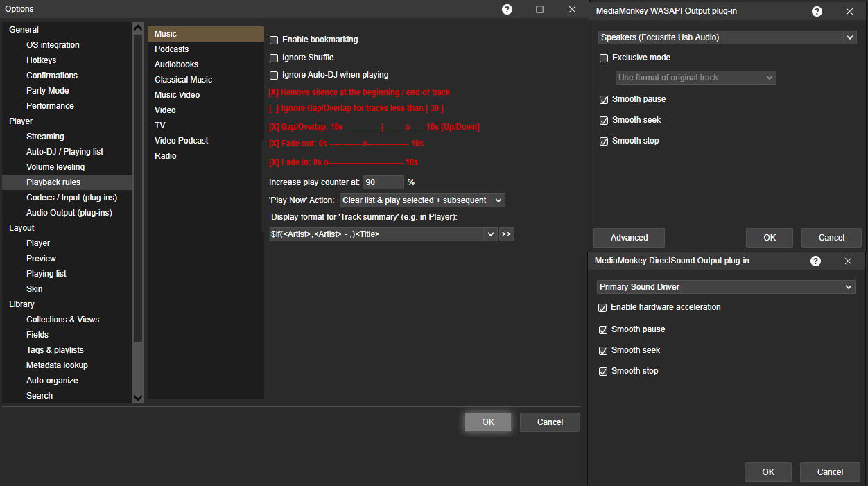Select Podcasts in the media type list
The width and height of the screenshot is (868, 486).
tap(171, 49)
